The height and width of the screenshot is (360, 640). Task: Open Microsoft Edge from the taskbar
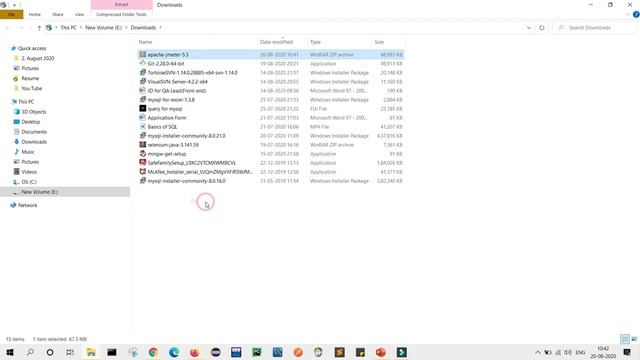click(x=174, y=352)
